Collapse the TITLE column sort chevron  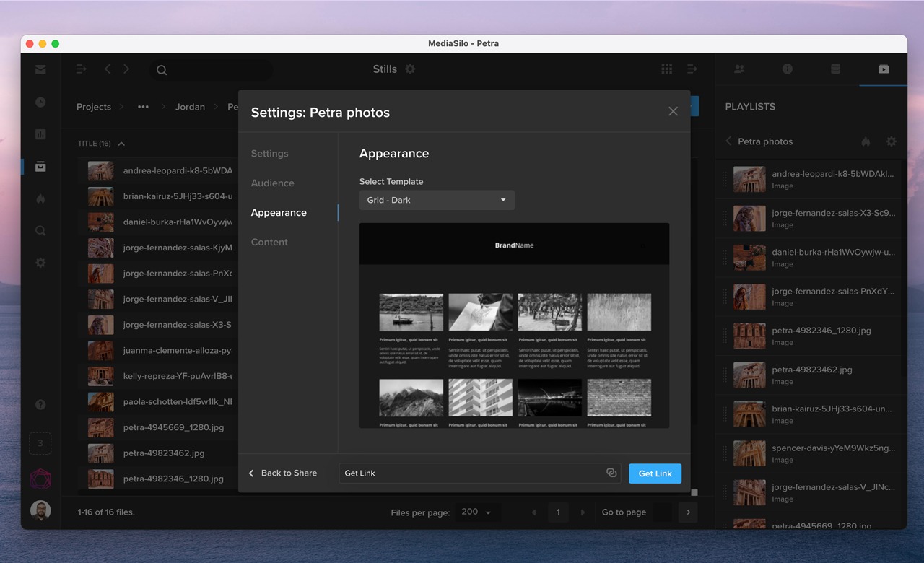point(120,143)
